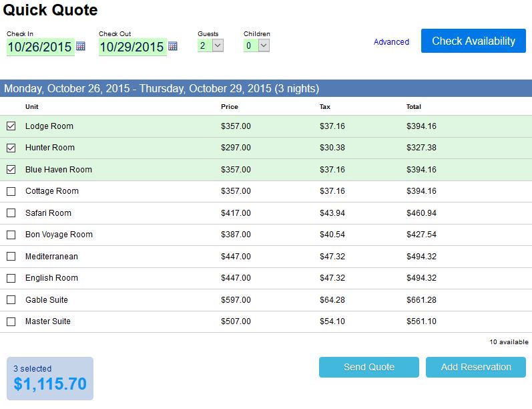Click the Gable Suite unit name
This screenshot has width=532, height=409.
click(47, 300)
